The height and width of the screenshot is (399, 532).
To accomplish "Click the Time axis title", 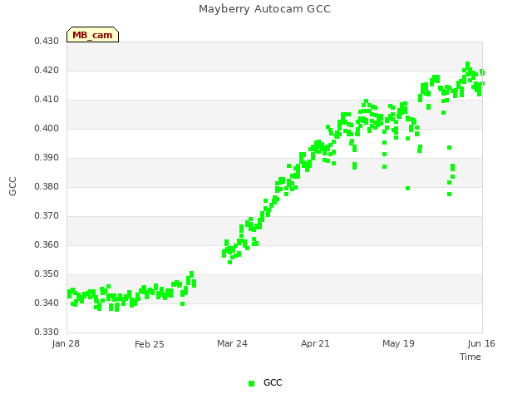I will coord(470,357).
